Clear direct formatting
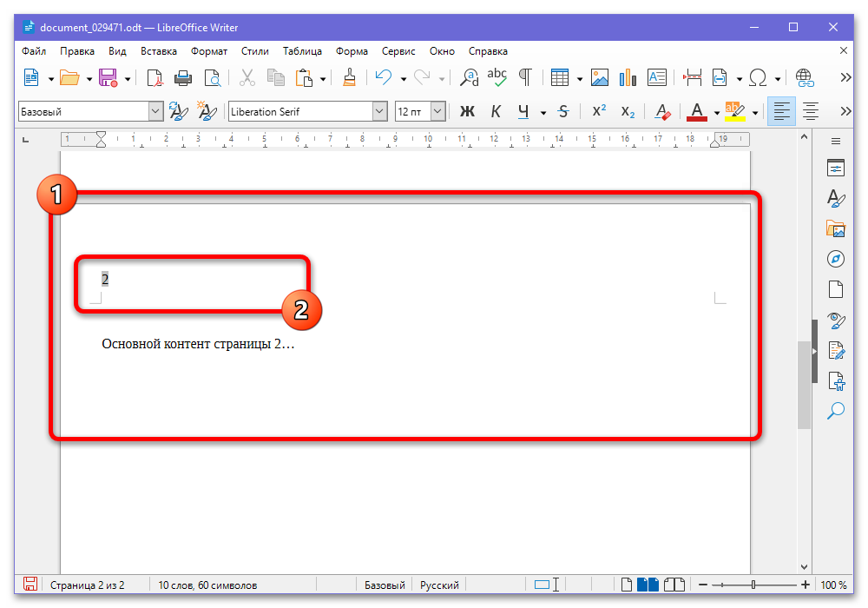Screen dimensions: 868x608 [x=662, y=112]
